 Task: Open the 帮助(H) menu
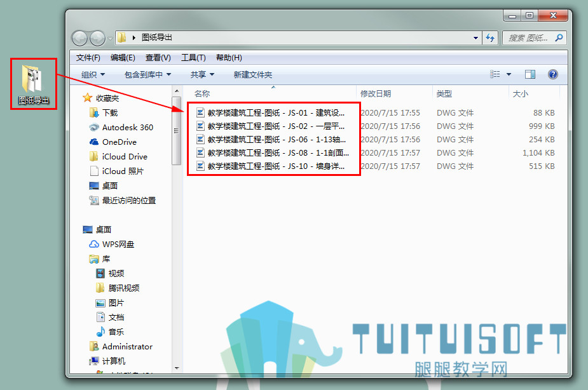229,58
